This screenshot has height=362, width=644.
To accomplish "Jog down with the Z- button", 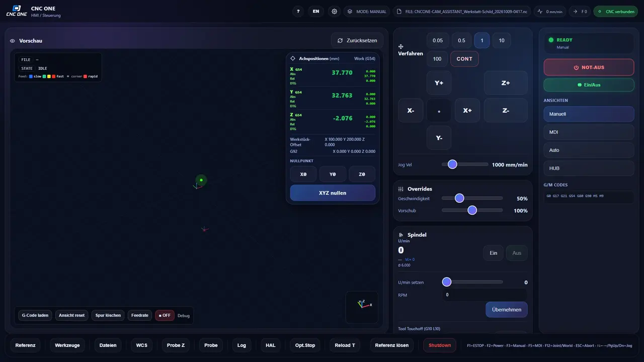I will 506,110.
